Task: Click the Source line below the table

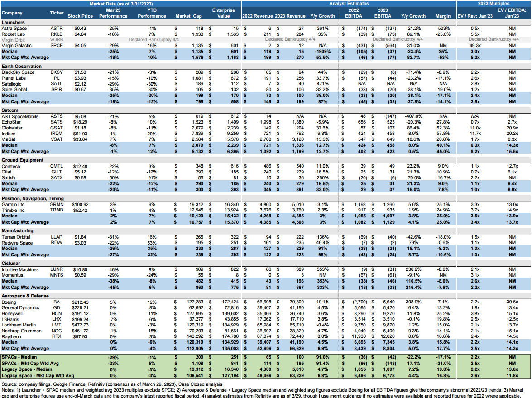Action: [x=112, y=384]
